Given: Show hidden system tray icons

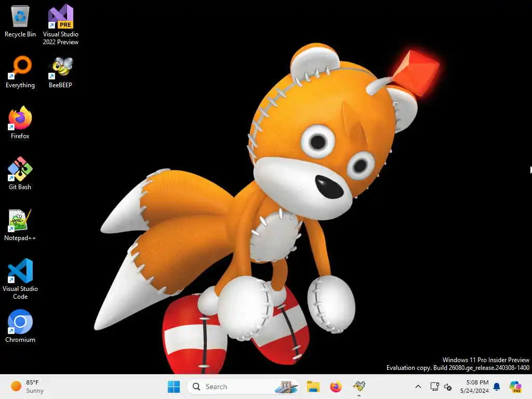Looking at the screenshot, I should tap(418, 387).
